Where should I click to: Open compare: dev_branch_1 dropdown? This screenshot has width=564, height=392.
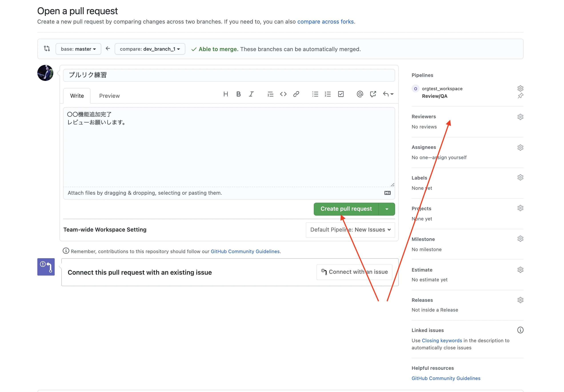150,49
